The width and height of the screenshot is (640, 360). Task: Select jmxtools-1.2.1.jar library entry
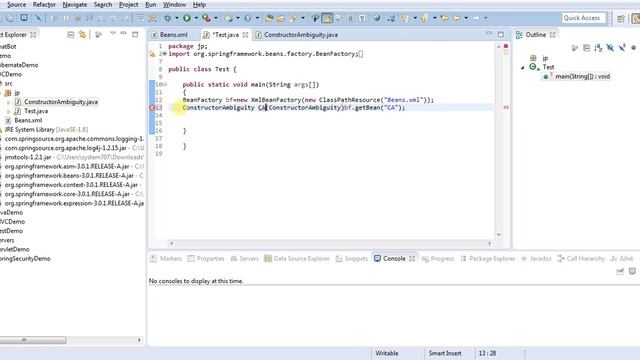click(28, 157)
